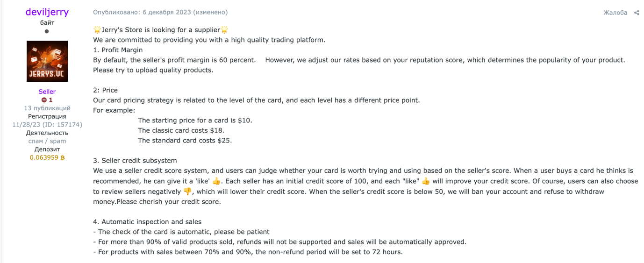Click the thumbs-up emoji after 'like'
Viewport: 644px width, 263px height.
tap(216, 181)
